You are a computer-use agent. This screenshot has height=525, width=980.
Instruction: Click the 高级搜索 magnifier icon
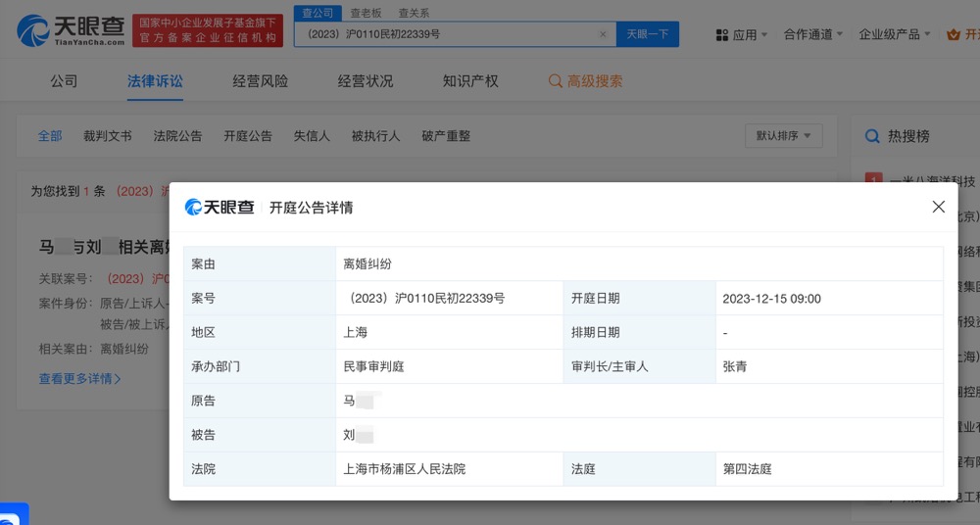click(555, 81)
